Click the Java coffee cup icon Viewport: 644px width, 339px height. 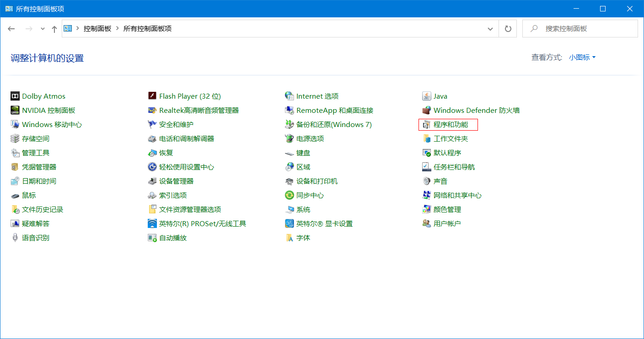point(427,96)
